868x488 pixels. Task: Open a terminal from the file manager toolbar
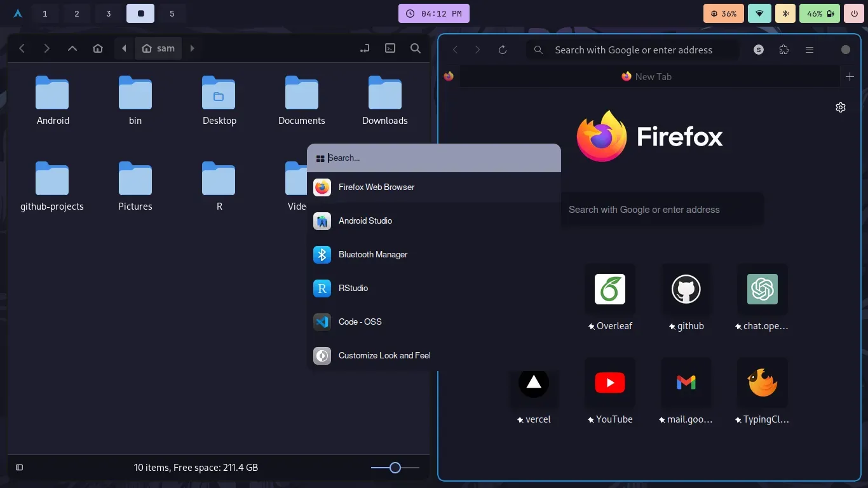(x=390, y=48)
